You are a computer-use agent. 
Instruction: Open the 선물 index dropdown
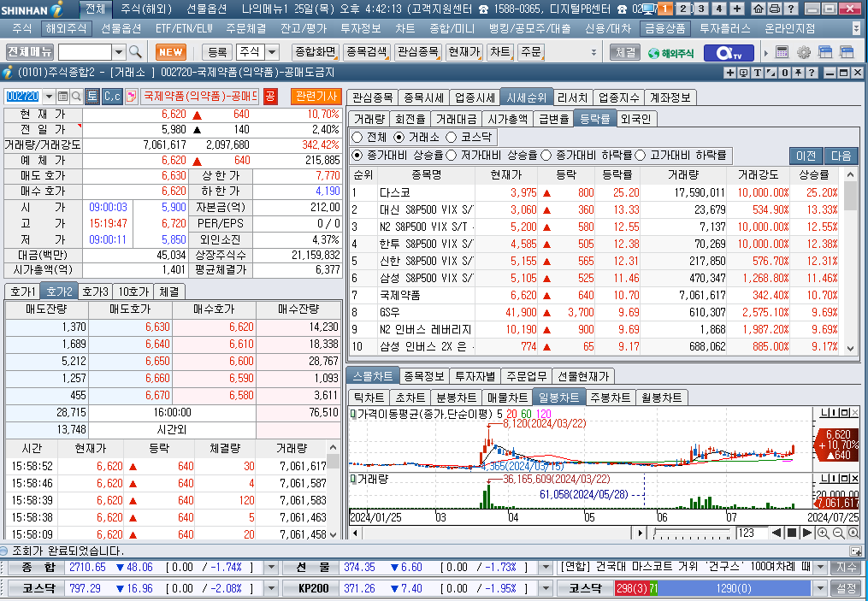[546, 568]
